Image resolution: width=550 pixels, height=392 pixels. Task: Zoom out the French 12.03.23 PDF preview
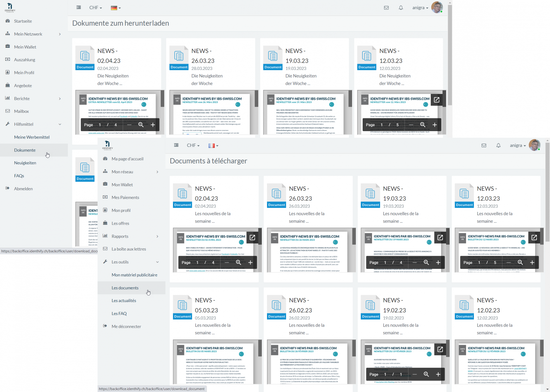tap(508, 263)
